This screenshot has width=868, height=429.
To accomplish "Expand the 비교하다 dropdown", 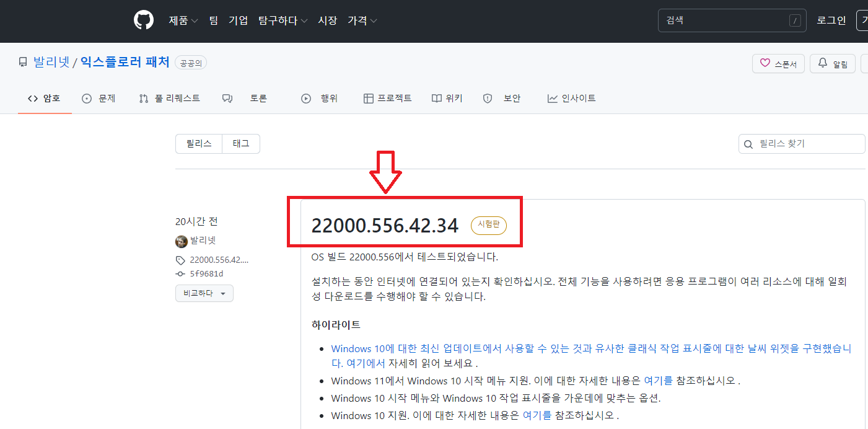I will [x=204, y=293].
